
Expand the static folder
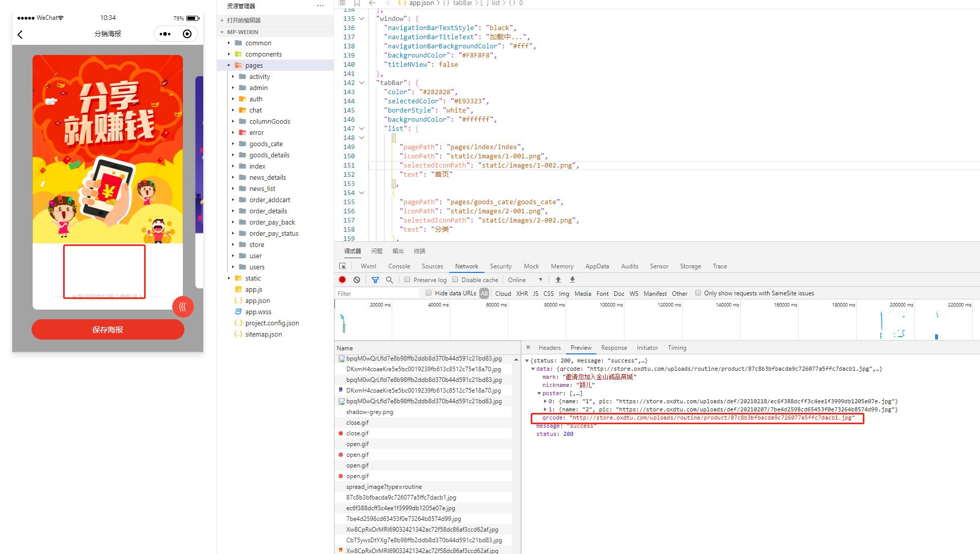pyautogui.click(x=253, y=278)
